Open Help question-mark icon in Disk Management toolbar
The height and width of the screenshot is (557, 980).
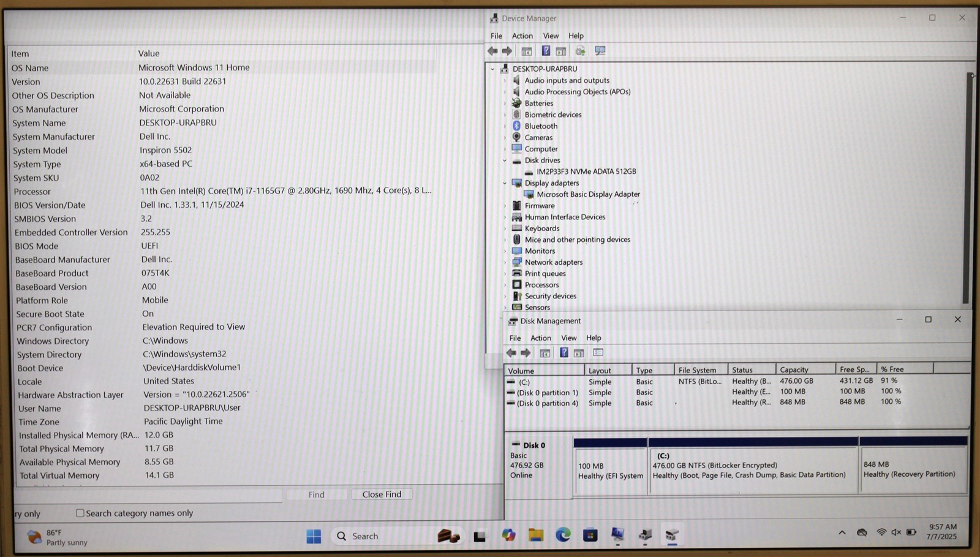click(564, 352)
